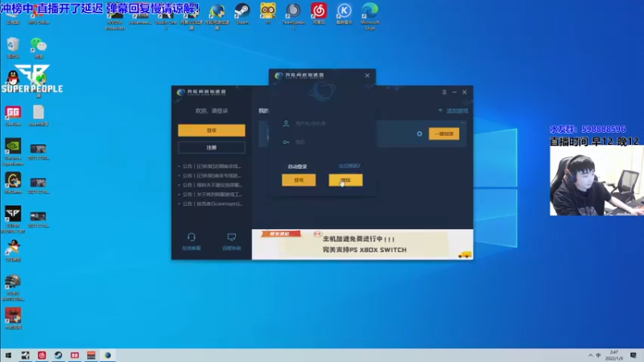Click remote assistance monitor icon
644x362 pixels.
point(232,241)
